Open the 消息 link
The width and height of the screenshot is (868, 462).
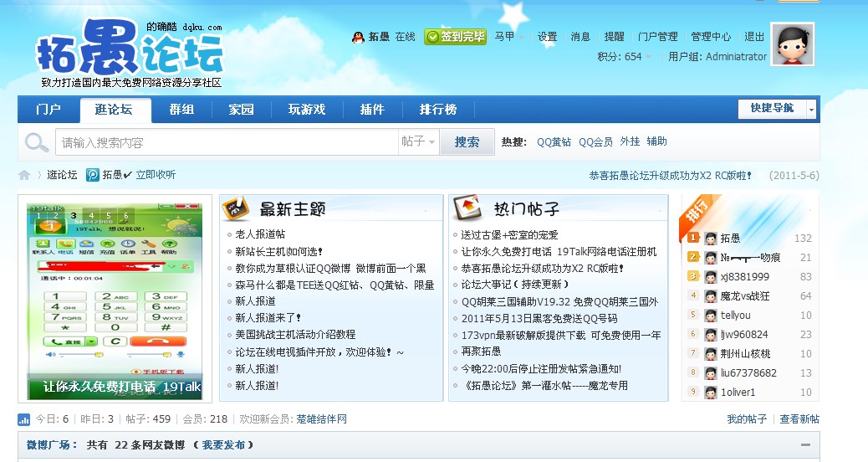(x=580, y=37)
